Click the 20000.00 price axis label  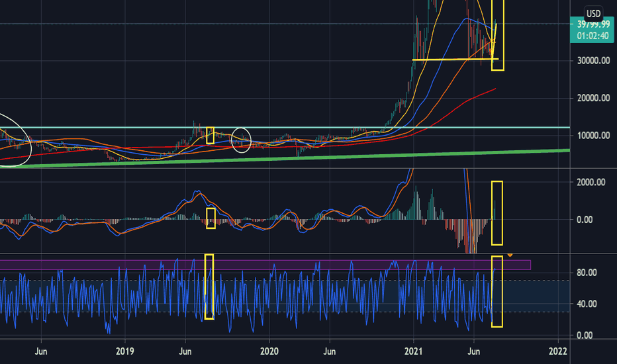tap(593, 98)
